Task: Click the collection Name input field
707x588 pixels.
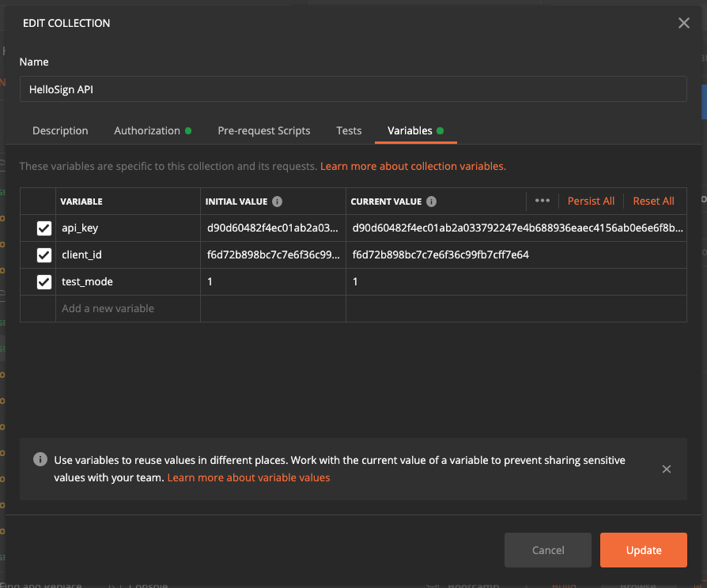Action: [353, 89]
